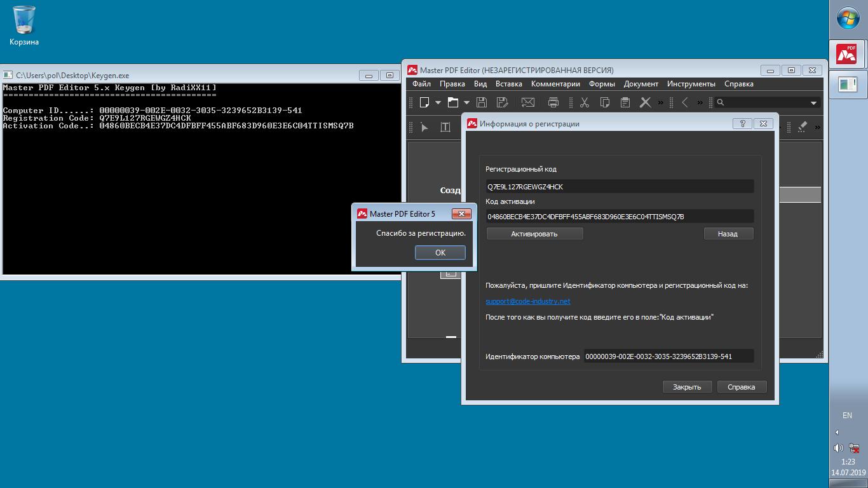Click the toolbar search field
Viewport: 868px width, 488px height.
click(767, 102)
